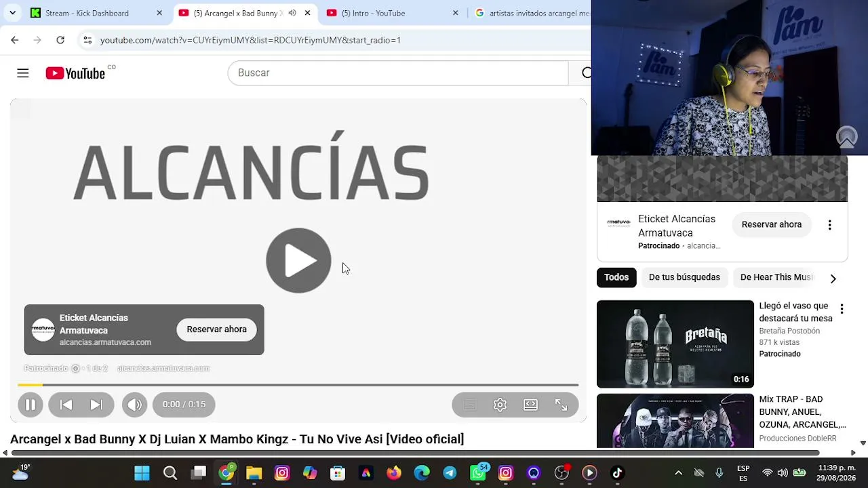This screenshot has height=488, width=868.
Task: Click the search magnifier button
Action: pos(586,73)
